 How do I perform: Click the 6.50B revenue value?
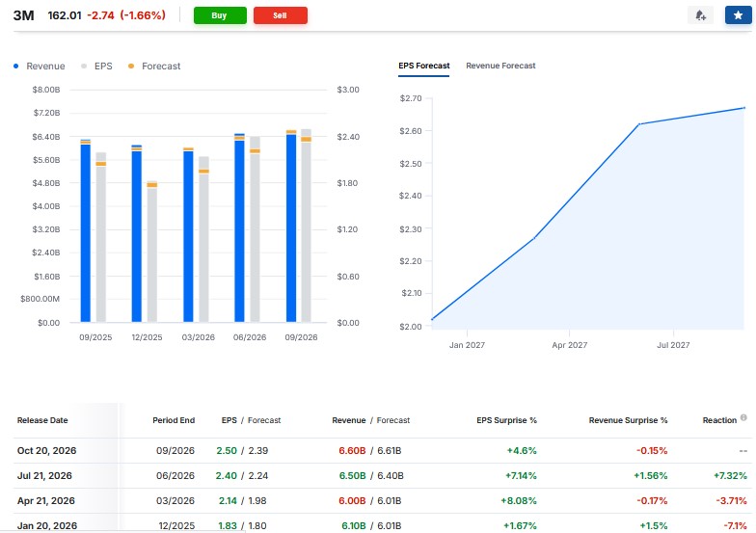353,476
